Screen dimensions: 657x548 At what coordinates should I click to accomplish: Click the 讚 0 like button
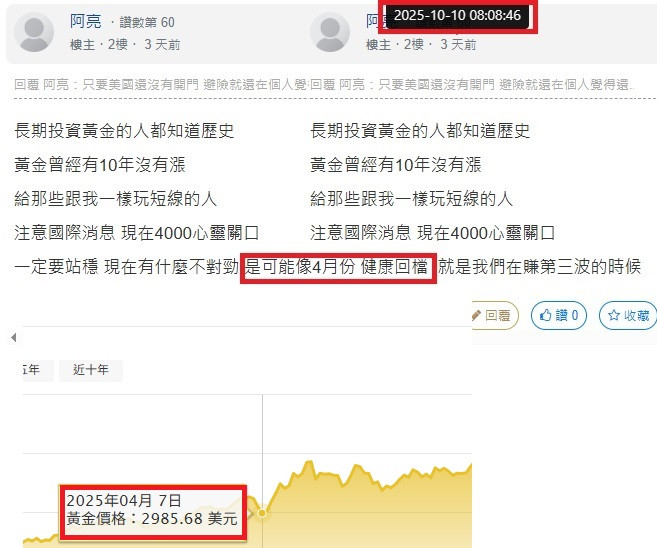pos(559,315)
